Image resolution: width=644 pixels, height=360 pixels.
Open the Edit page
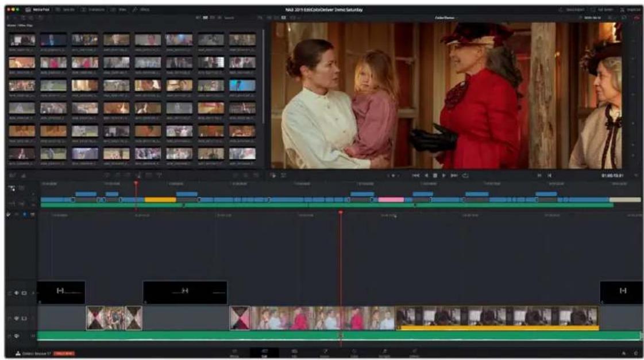pyautogui.click(x=295, y=353)
